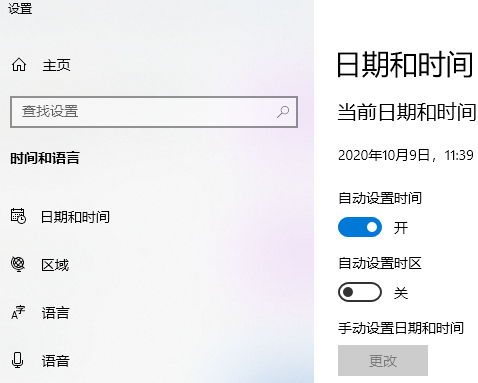The height and width of the screenshot is (383, 478).
Task: Click the 手动设置日期和时间 label
Action: pyautogui.click(x=401, y=328)
